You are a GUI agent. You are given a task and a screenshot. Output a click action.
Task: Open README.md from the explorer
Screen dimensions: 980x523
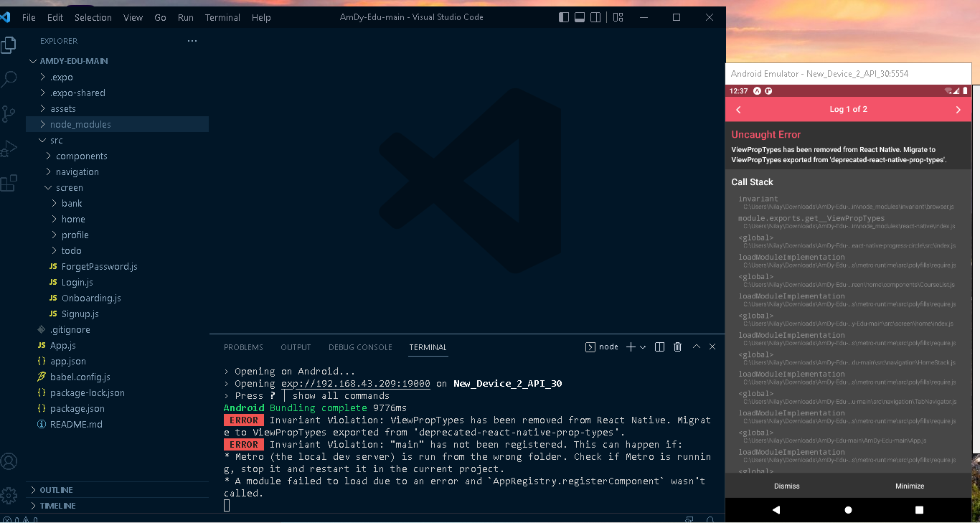(x=117, y=424)
